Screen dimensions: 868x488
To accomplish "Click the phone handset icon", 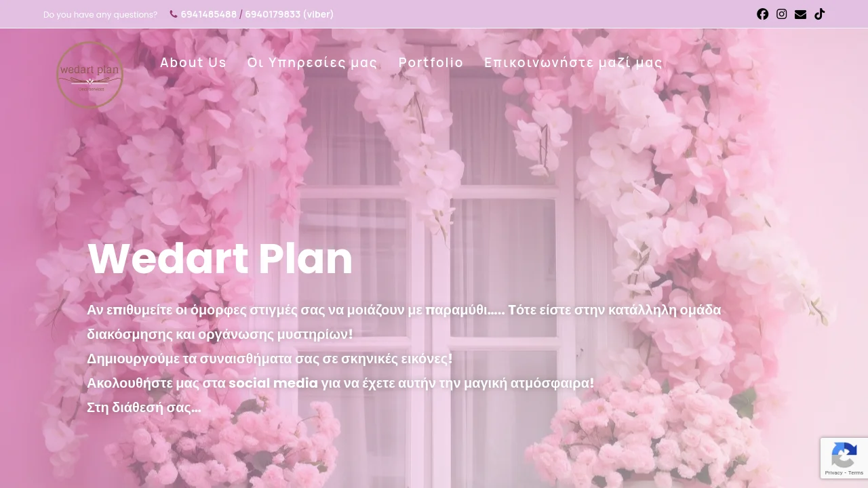I will point(174,14).
